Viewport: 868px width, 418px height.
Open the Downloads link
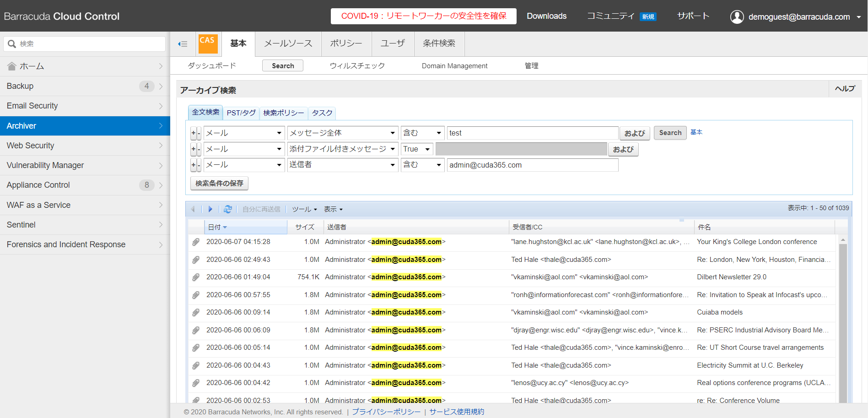tap(547, 16)
